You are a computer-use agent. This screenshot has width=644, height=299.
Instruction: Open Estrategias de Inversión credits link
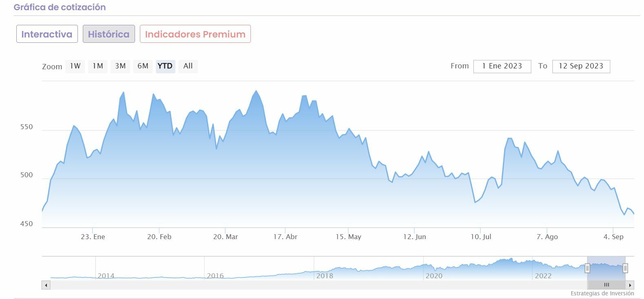(602, 293)
